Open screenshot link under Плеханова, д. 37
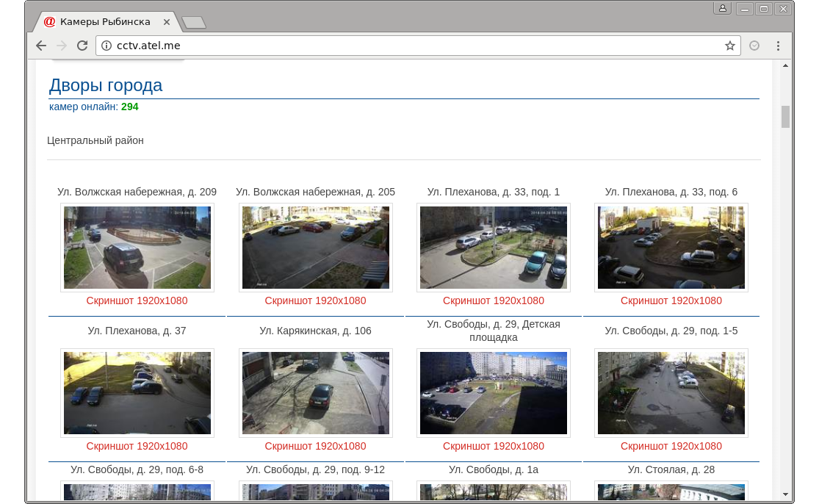This screenshot has width=819, height=504. point(137,446)
